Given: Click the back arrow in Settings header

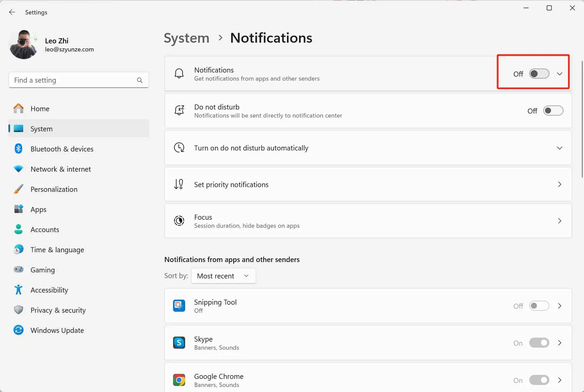Looking at the screenshot, I should [x=12, y=12].
